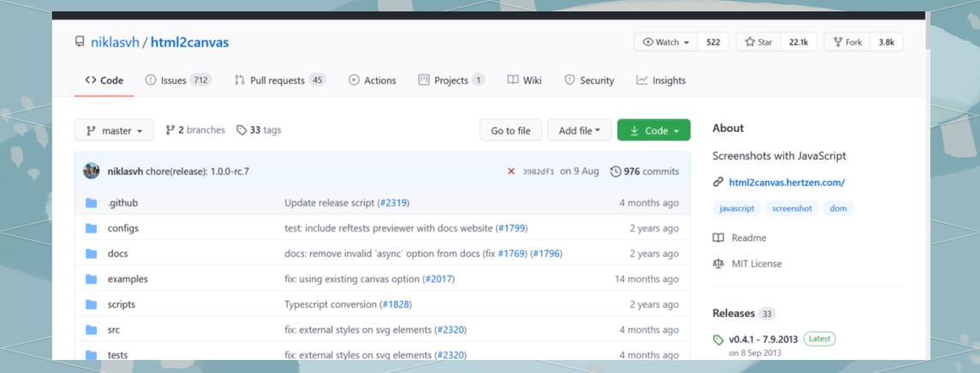View the 3.8k forks count

(887, 42)
